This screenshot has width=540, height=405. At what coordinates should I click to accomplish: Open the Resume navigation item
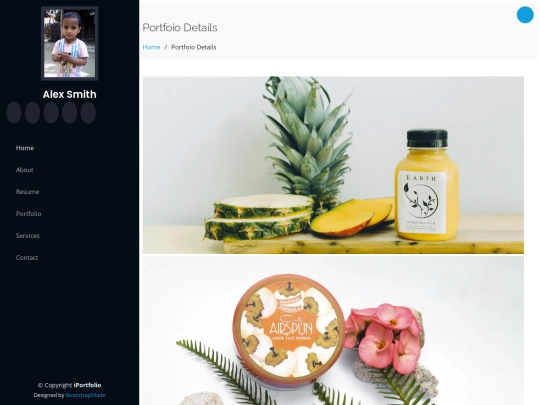click(x=27, y=192)
